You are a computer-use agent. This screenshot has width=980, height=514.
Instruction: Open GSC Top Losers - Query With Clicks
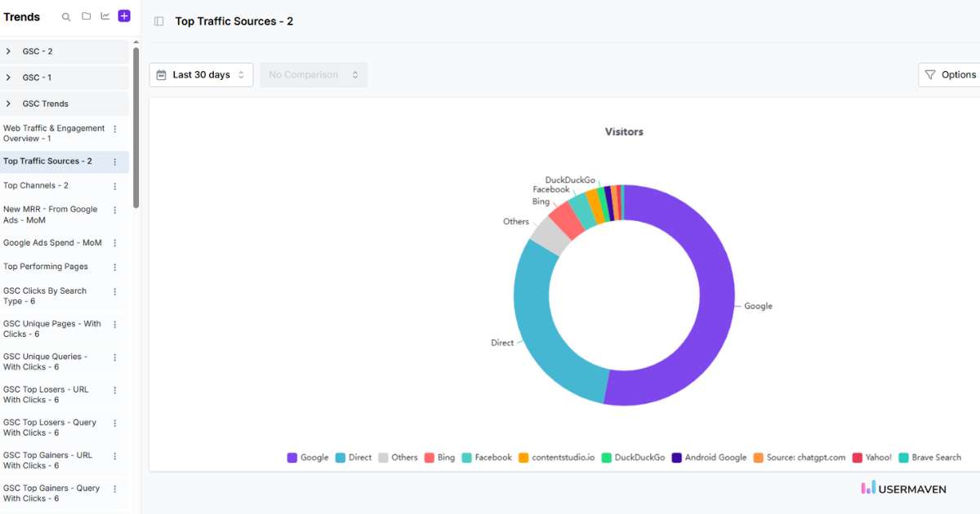click(x=50, y=428)
